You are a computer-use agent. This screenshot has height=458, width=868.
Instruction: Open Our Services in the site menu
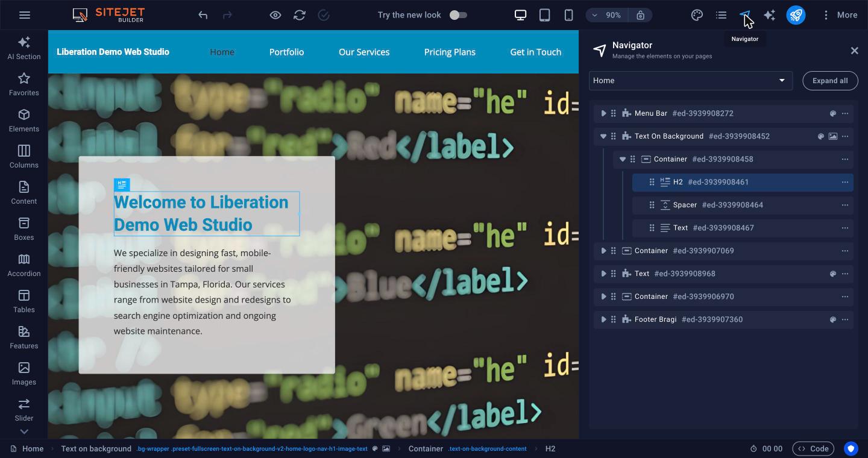(x=364, y=52)
